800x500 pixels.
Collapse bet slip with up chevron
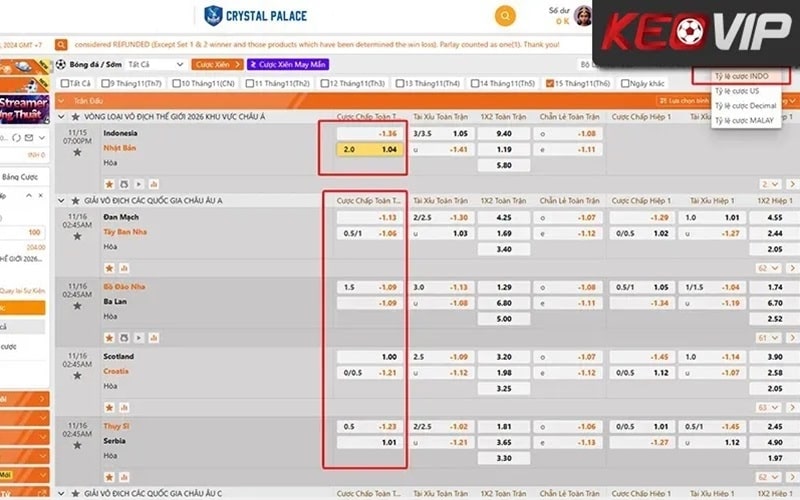[x=29, y=195]
